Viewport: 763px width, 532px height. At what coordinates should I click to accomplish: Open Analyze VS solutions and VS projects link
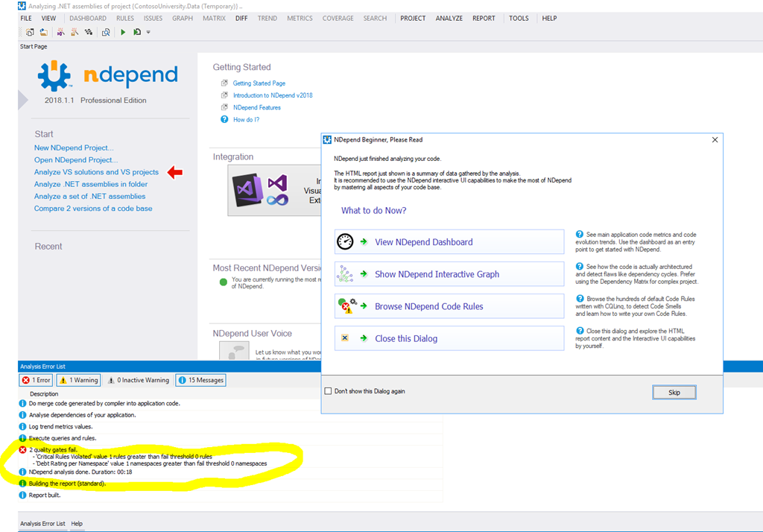click(96, 172)
